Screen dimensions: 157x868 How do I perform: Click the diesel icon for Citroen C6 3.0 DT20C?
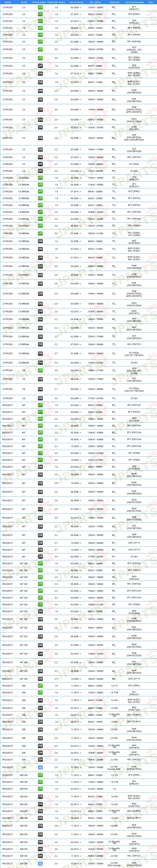click(40, 398)
